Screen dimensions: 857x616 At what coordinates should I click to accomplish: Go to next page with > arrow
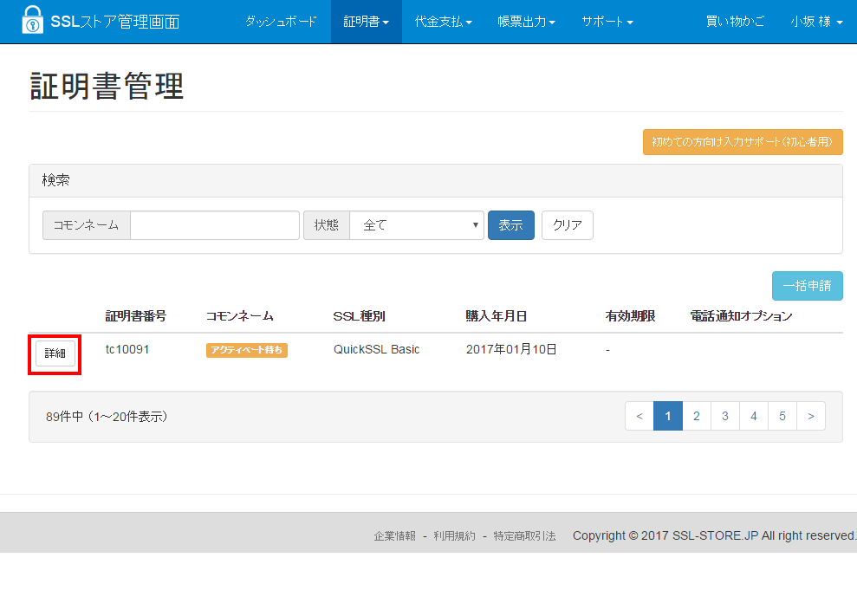[811, 416]
